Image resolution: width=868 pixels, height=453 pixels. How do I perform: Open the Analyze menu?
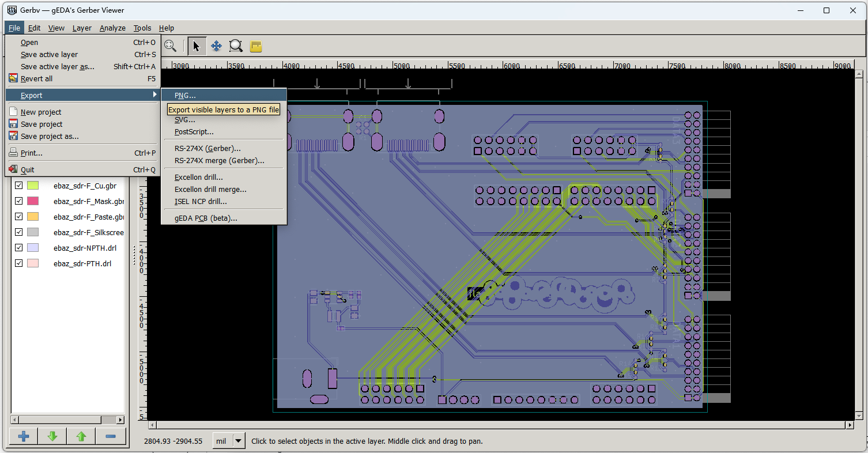click(112, 28)
